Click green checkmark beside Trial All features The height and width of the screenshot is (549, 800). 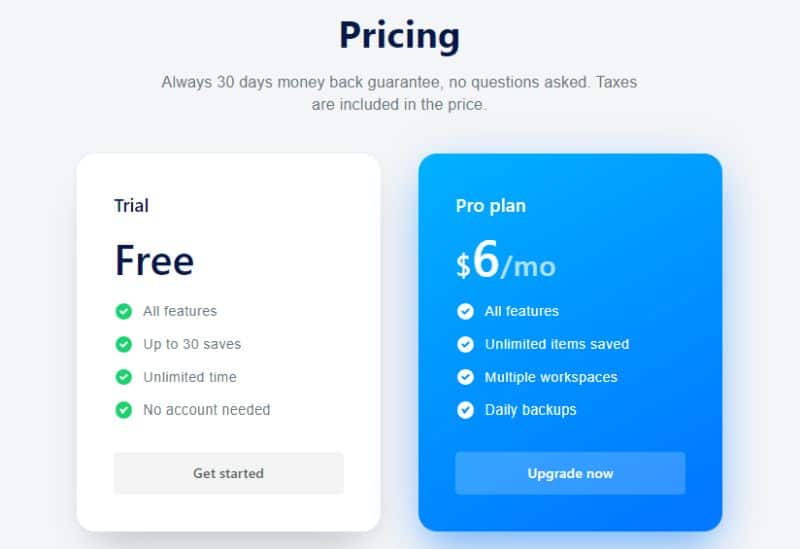(123, 311)
